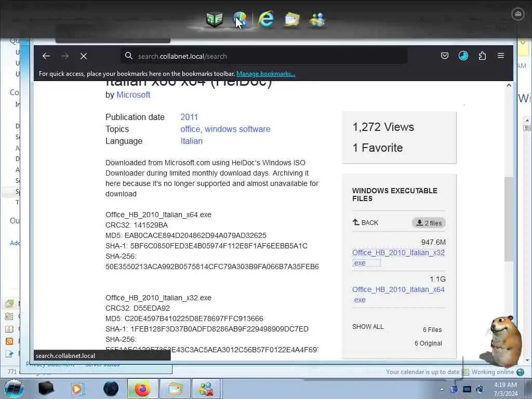
Task: Open the stacked-windows icon in mail sidebar
Action: 9,303
